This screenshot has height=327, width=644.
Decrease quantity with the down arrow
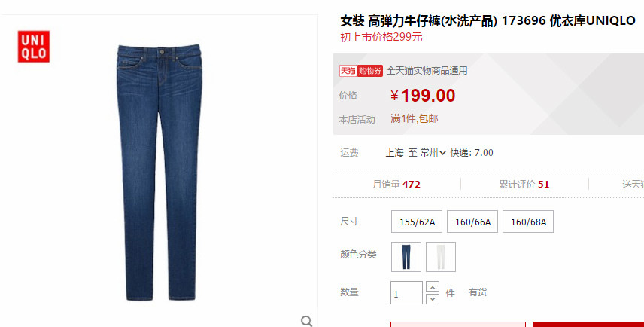click(x=433, y=299)
